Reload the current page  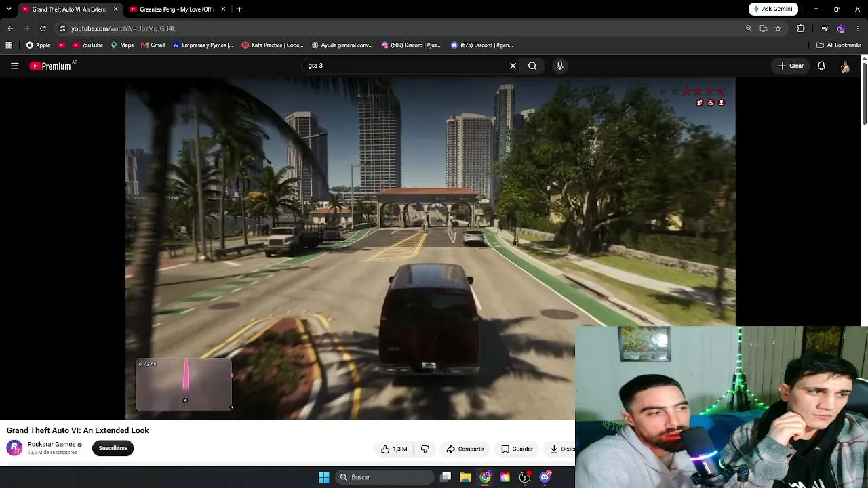click(43, 28)
